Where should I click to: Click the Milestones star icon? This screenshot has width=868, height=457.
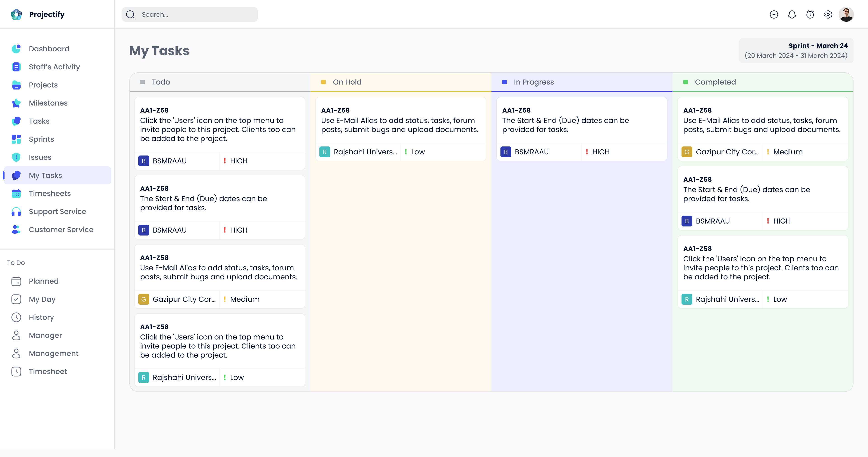16,103
